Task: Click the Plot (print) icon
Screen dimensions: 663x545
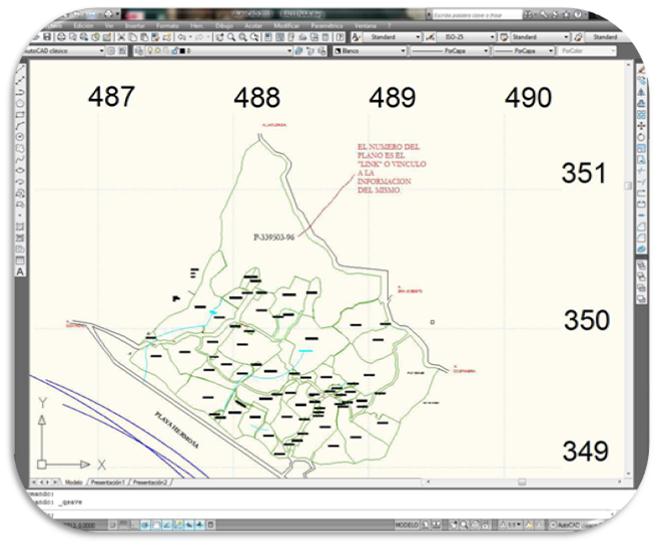Action: click(61, 37)
